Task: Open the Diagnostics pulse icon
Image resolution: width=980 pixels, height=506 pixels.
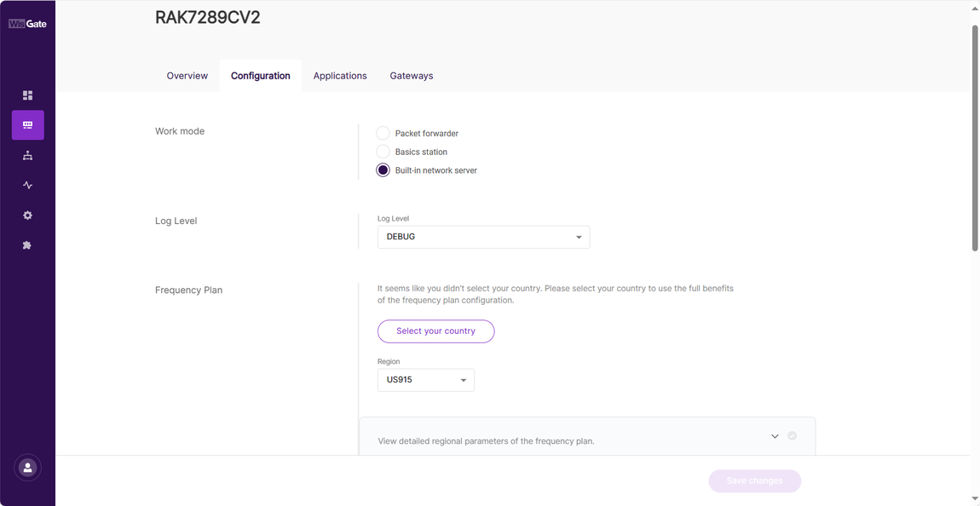Action: pyautogui.click(x=27, y=185)
